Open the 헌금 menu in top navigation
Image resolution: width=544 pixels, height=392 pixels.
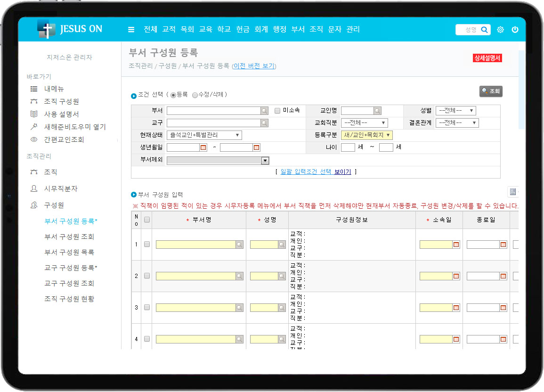tap(243, 29)
